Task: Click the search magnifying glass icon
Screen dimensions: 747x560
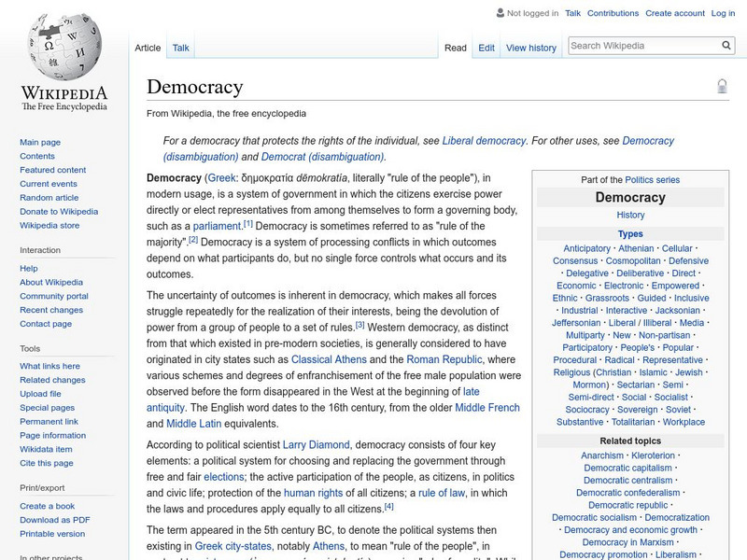Action: click(726, 45)
